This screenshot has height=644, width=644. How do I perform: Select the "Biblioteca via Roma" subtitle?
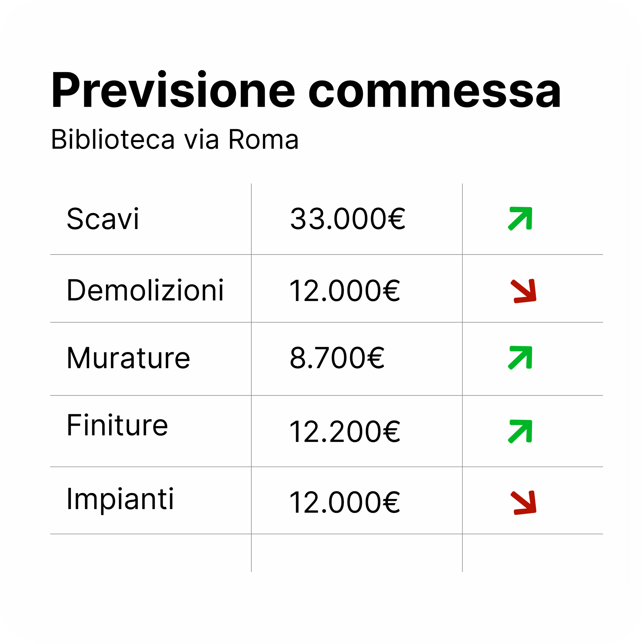click(x=175, y=139)
